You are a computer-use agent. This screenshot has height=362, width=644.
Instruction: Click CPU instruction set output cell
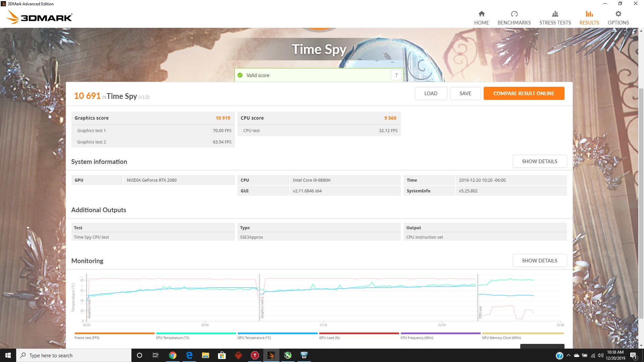[485, 237]
